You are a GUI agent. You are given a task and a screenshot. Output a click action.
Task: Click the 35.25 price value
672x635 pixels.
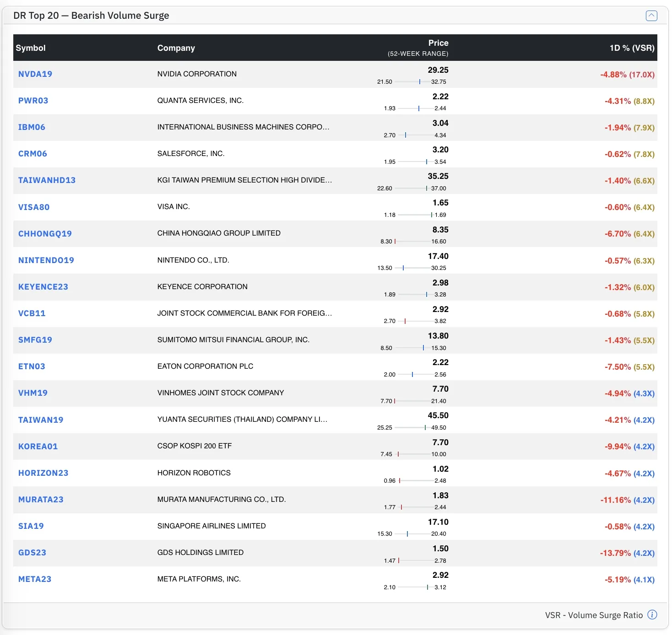pyautogui.click(x=438, y=176)
